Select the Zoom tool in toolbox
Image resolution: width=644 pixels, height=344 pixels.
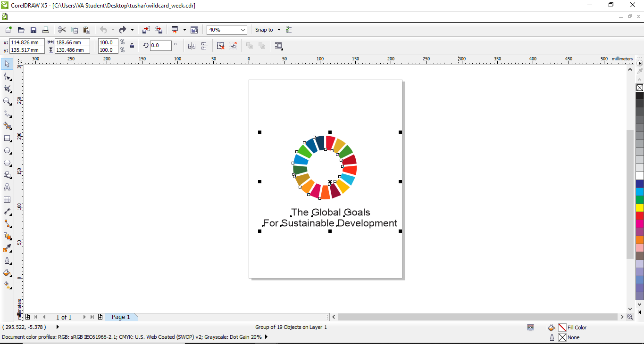[x=7, y=101]
